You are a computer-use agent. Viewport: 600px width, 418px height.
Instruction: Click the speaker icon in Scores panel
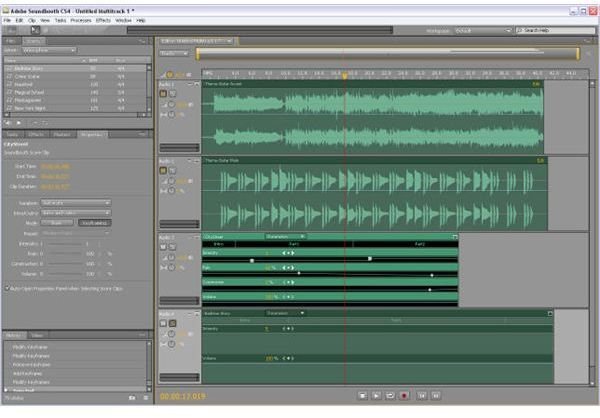(x=8, y=123)
